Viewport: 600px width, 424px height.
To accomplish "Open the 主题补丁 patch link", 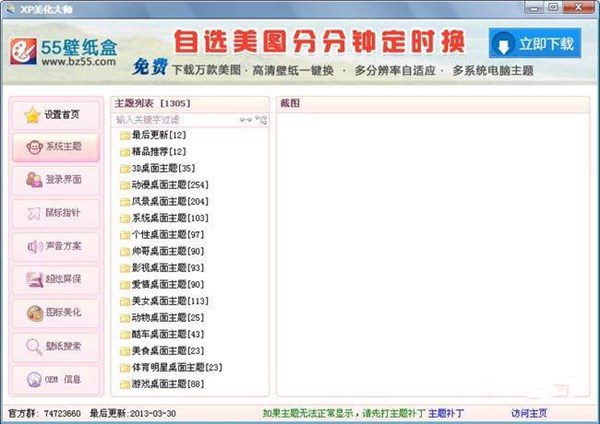I will pyautogui.click(x=446, y=413).
